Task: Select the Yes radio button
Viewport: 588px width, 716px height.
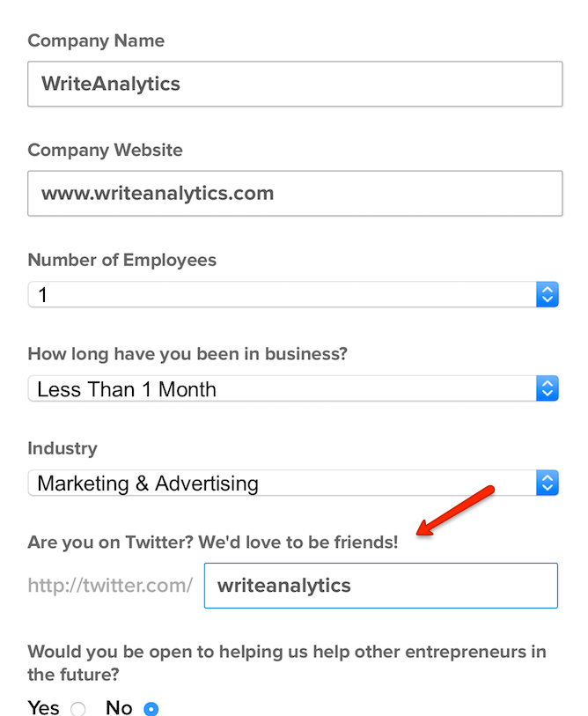Action: coord(77,708)
